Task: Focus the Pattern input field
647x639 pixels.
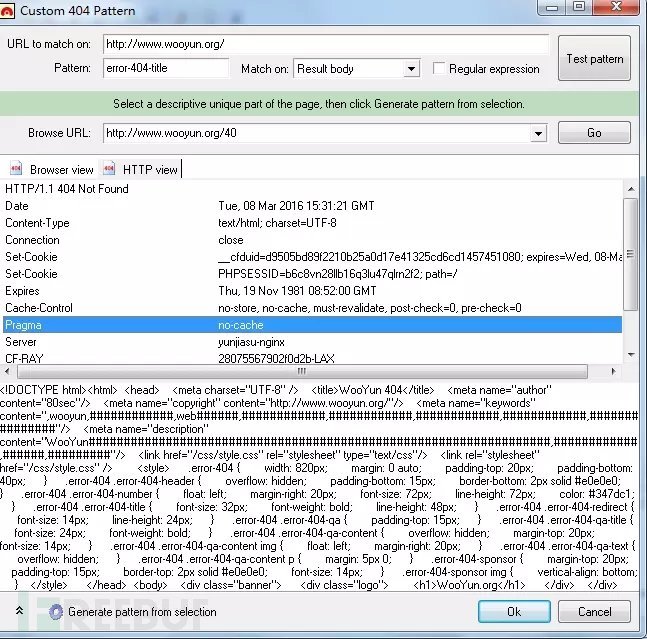Action: click(x=166, y=68)
